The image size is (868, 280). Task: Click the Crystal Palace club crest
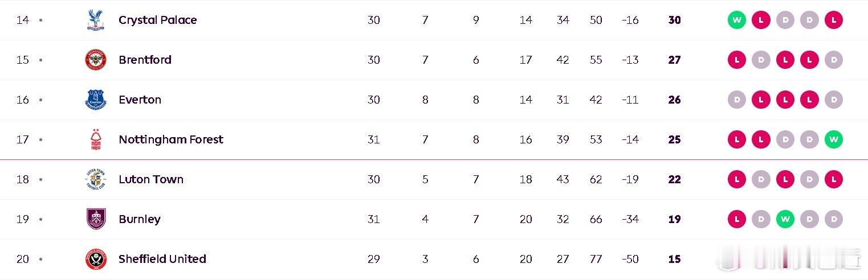click(96, 20)
